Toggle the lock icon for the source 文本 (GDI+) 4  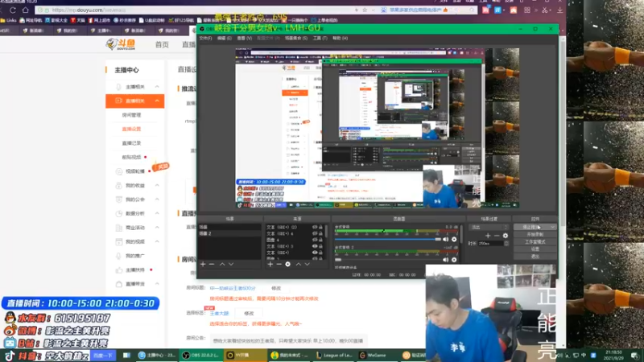click(x=320, y=233)
